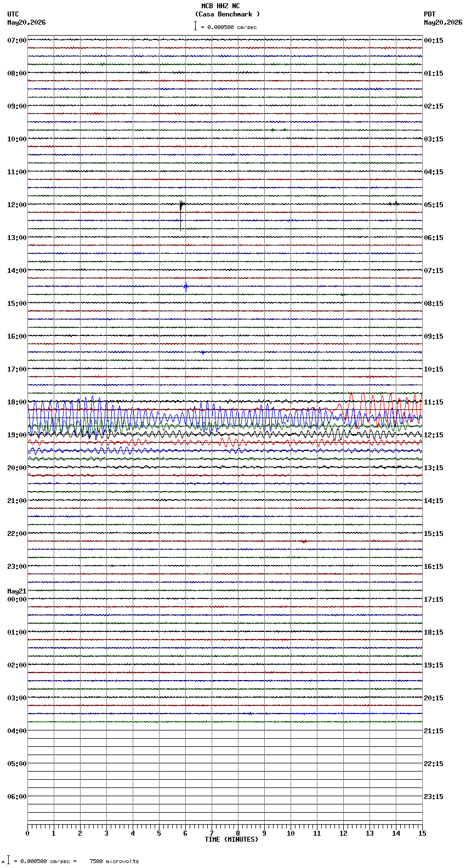Click the PDT label at top right
The image size is (466, 868).
429,14
